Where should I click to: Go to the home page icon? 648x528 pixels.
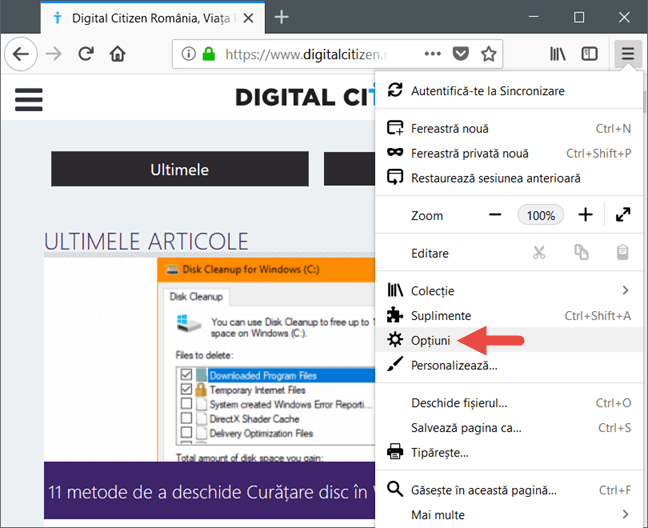pyautogui.click(x=118, y=54)
